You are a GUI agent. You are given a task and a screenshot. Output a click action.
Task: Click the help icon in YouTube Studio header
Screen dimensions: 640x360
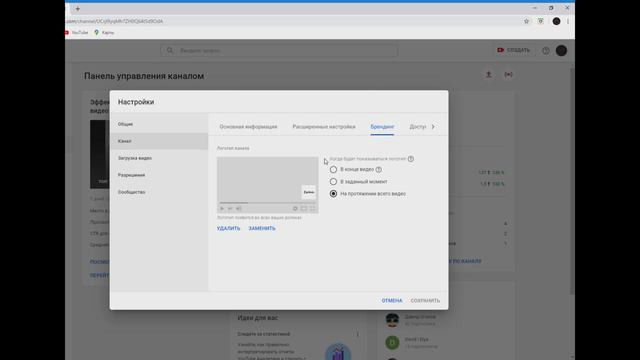point(546,51)
